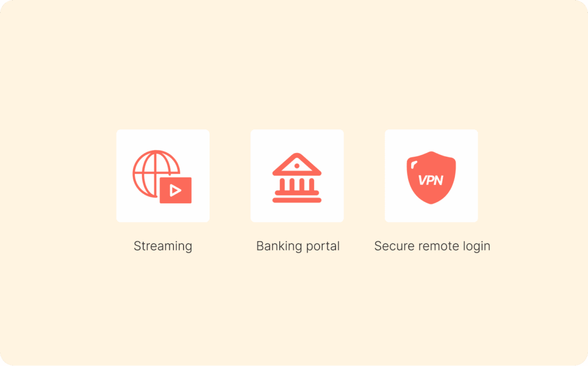Open the Secure remote login card
The height and width of the screenshot is (366, 588).
click(x=431, y=176)
